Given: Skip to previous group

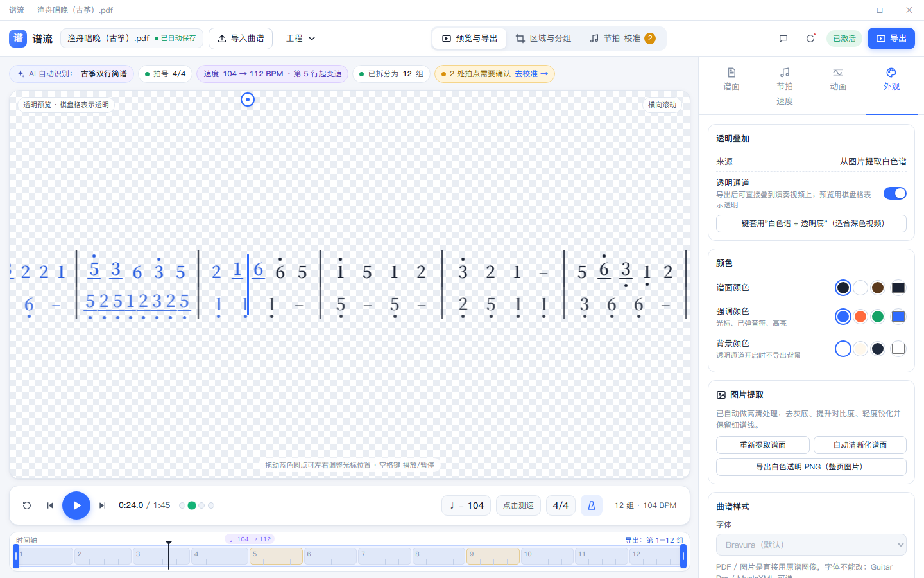Looking at the screenshot, I should pyautogui.click(x=50, y=505).
